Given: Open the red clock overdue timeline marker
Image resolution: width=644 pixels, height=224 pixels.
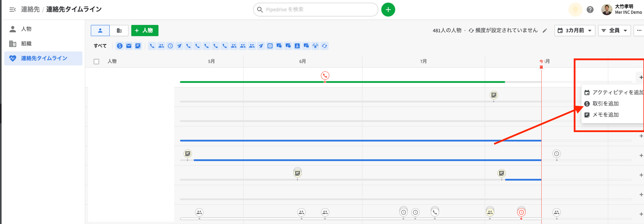Looking at the screenshot, I should click(521, 212).
